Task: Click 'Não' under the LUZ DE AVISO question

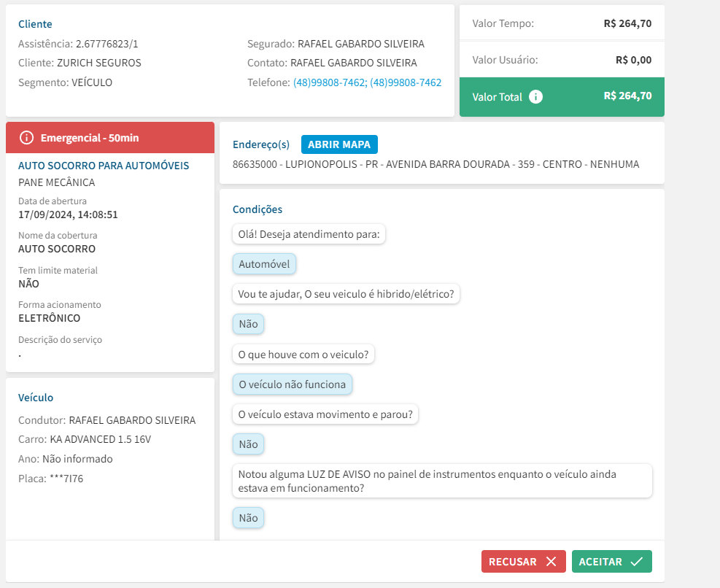Action: coord(248,518)
